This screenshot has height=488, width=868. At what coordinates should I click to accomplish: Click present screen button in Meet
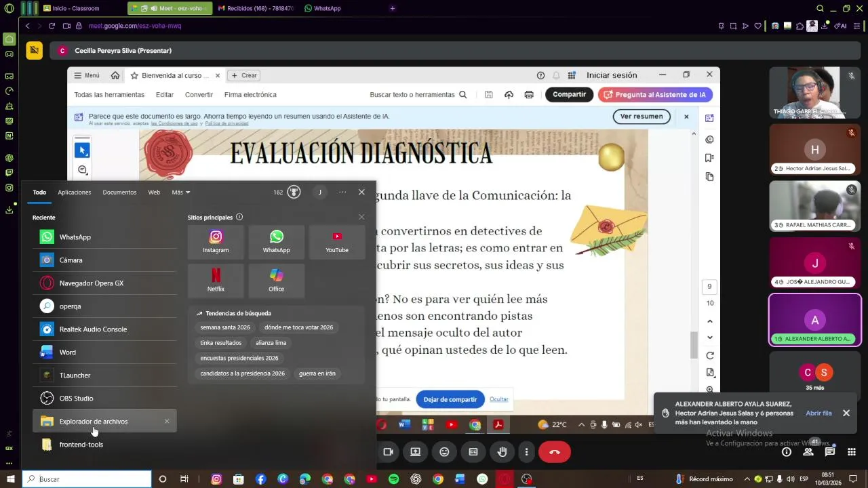[x=416, y=452]
